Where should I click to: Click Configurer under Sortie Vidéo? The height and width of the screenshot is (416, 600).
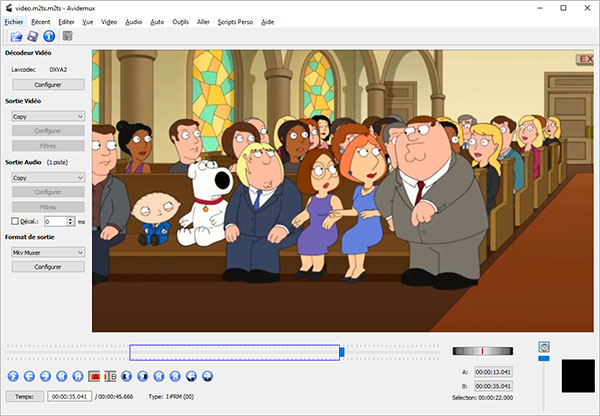(48, 131)
